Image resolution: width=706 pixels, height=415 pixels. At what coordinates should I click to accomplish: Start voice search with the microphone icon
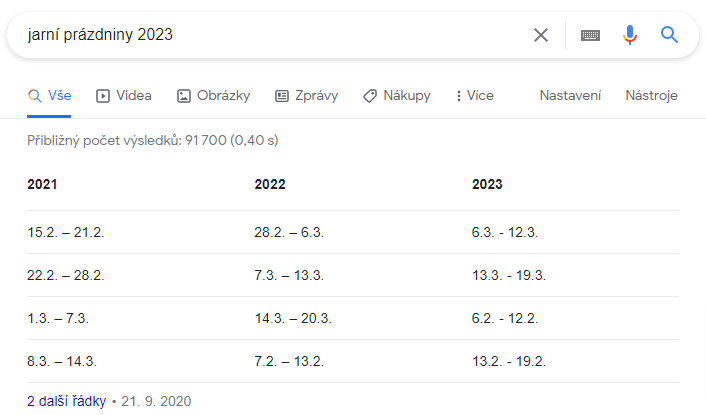[630, 35]
